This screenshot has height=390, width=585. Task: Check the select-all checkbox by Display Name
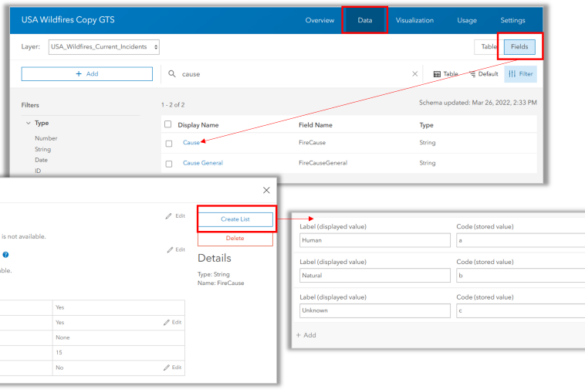tap(168, 124)
